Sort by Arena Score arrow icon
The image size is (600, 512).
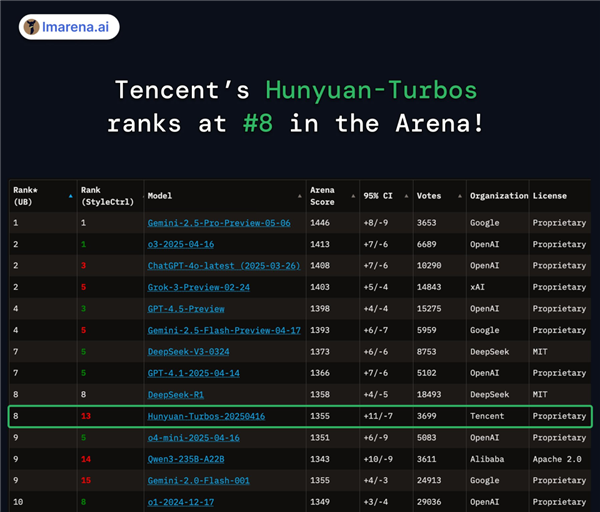(x=353, y=196)
